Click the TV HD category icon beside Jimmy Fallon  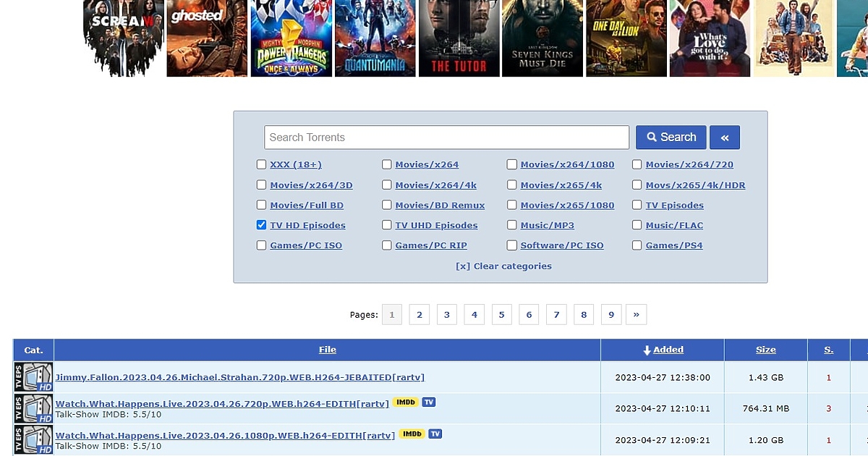[33, 377]
